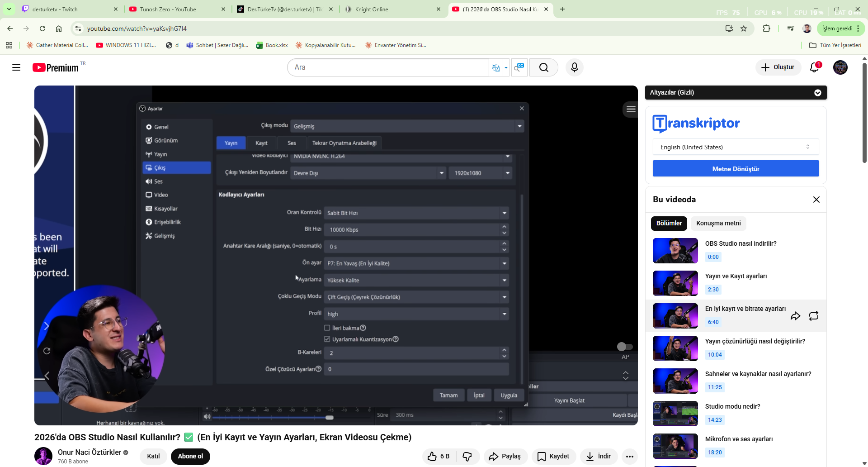
Task: Open the 'Çoklu Geçiş Modu' dropdown
Action: 416,297
